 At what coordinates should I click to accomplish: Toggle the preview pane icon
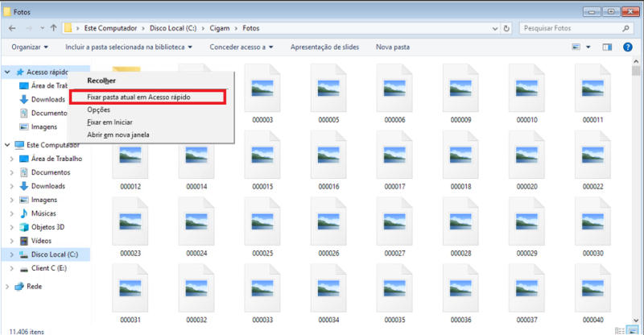point(607,47)
